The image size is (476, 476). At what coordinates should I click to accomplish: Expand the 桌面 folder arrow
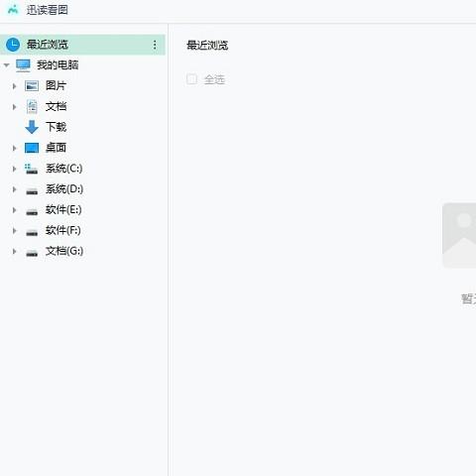[14, 148]
